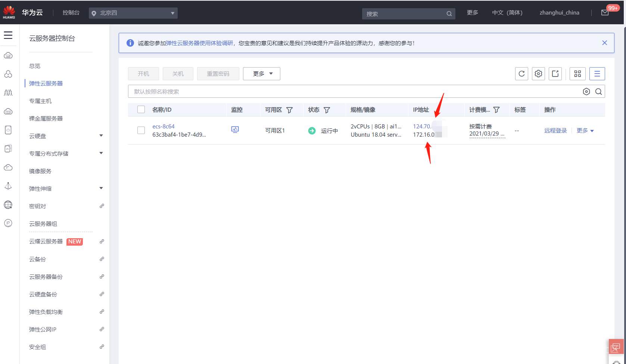The height and width of the screenshot is (364, 626).
Task: Open the mail notifications icon
Action: click(605, 13)
